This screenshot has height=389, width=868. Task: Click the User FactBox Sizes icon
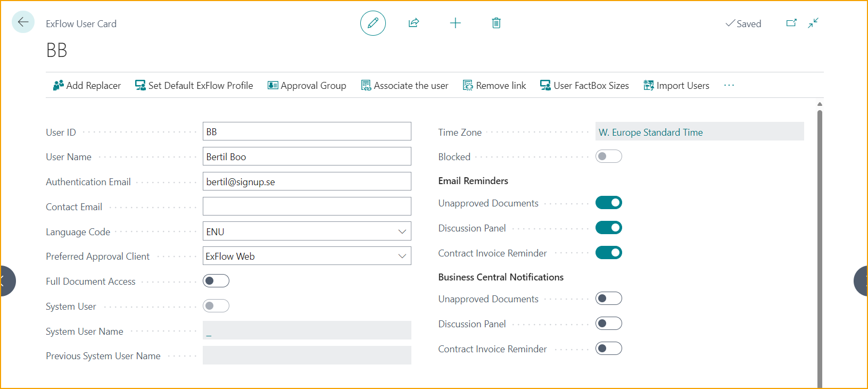click(x=545, y=85)
